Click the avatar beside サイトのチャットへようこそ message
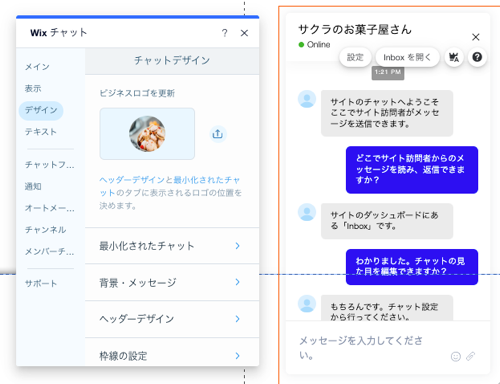Screen dimensions: 500x384 [307, 99]
